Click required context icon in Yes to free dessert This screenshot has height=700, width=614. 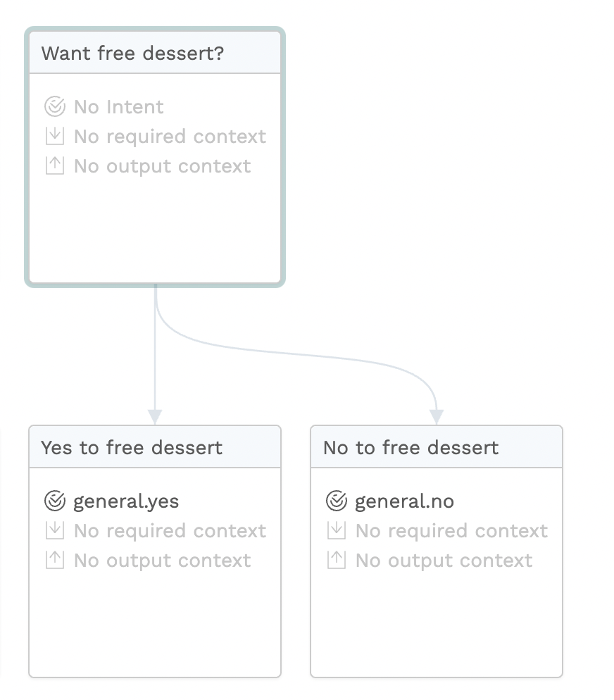55,530
